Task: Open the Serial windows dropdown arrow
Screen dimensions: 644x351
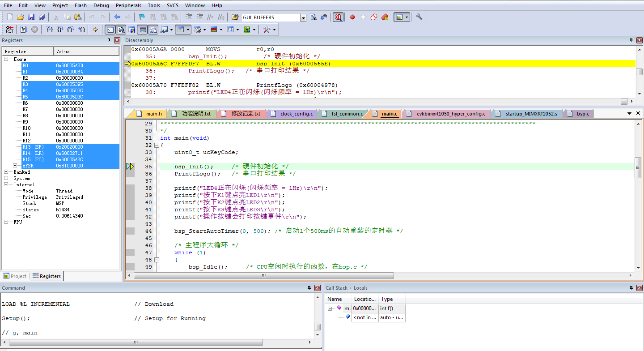Action: point(204,30)
